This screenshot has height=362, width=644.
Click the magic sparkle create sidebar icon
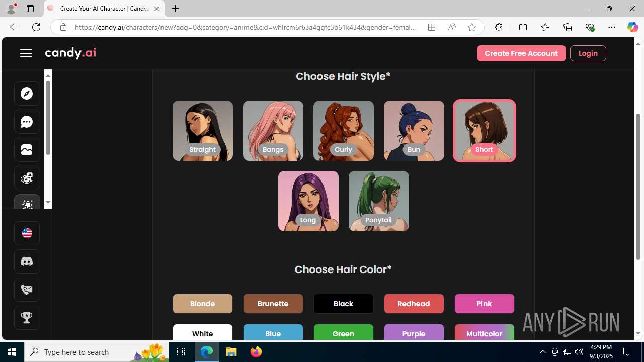27,203
